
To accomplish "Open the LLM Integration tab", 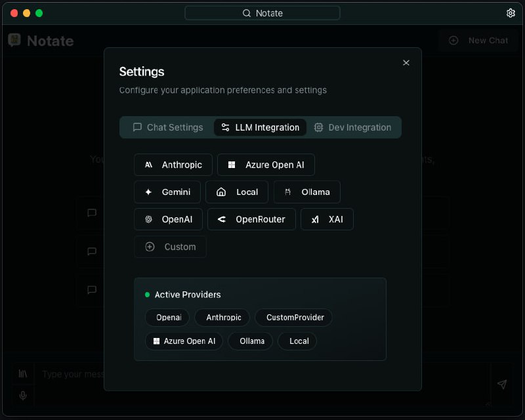I will (260, 127).
